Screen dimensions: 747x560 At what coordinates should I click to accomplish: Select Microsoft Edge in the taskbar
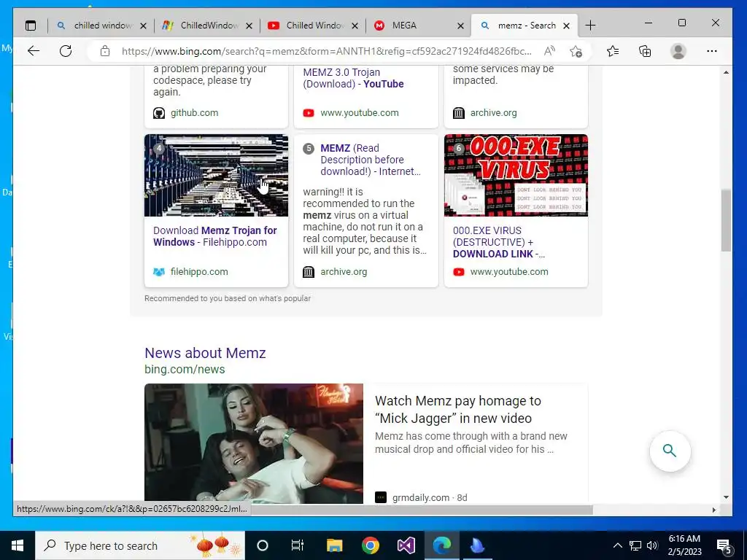[x=441, y=545]
